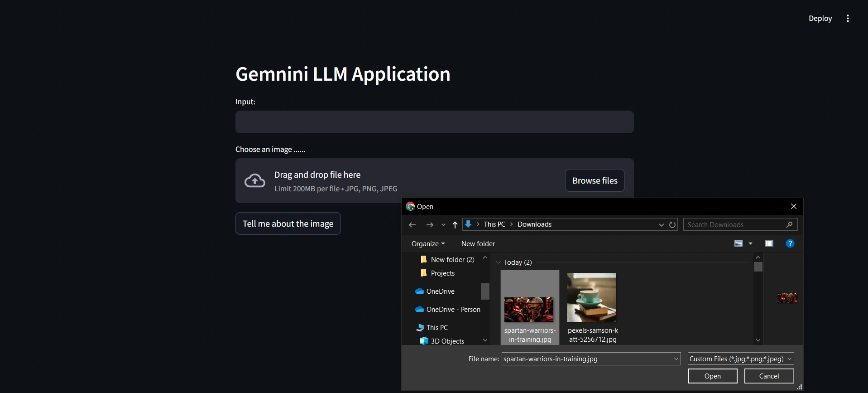868x393 pixels.
Task: Collapse the Today group
Action: pos(499,262)
